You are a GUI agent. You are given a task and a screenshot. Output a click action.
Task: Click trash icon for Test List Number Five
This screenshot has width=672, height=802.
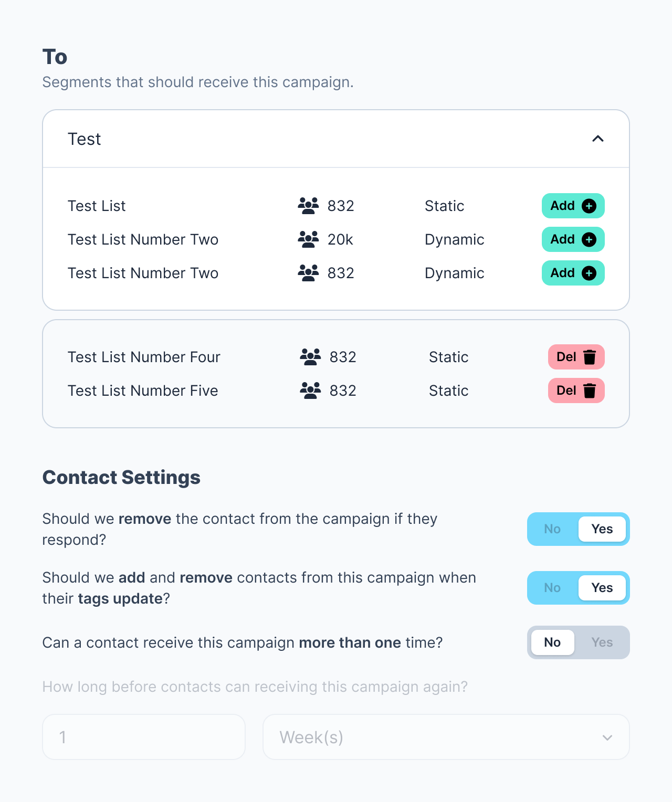click(590, 391)
